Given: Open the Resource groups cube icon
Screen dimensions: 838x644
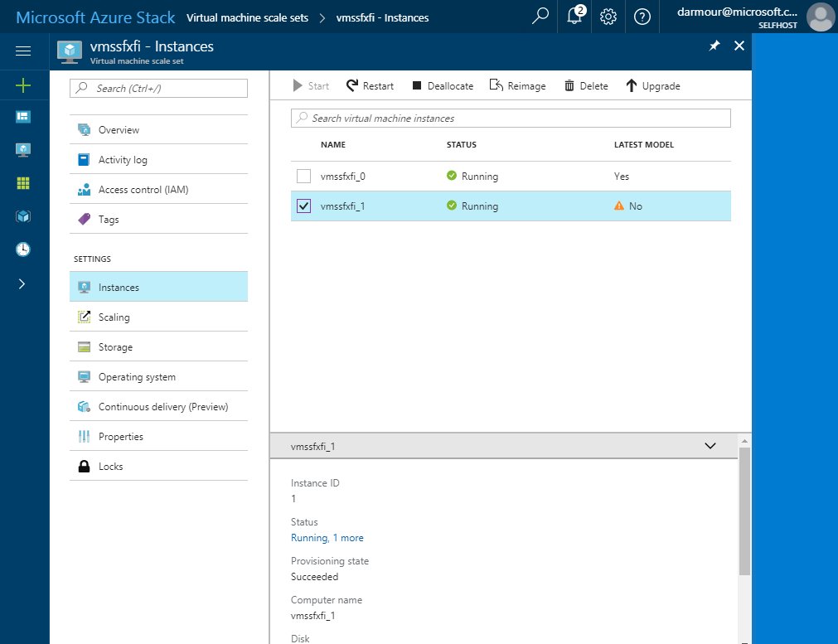Looking at the screenshot, I should click(x=23, y=216).
